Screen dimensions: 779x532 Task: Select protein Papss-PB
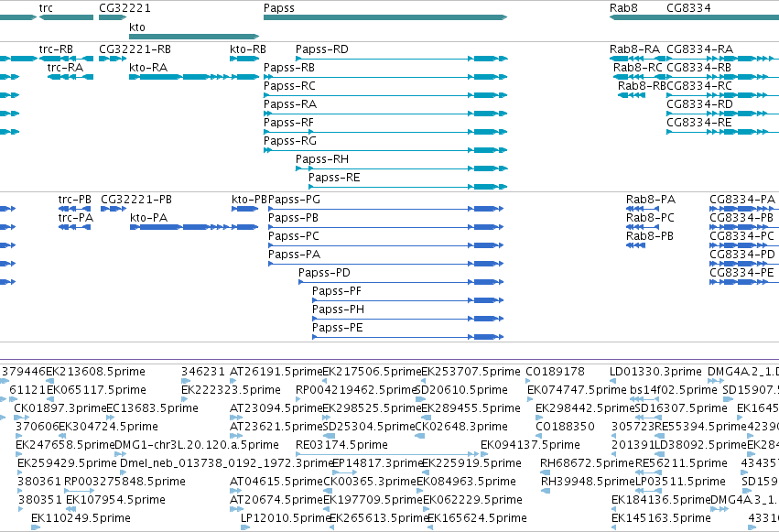coord(386,227)
